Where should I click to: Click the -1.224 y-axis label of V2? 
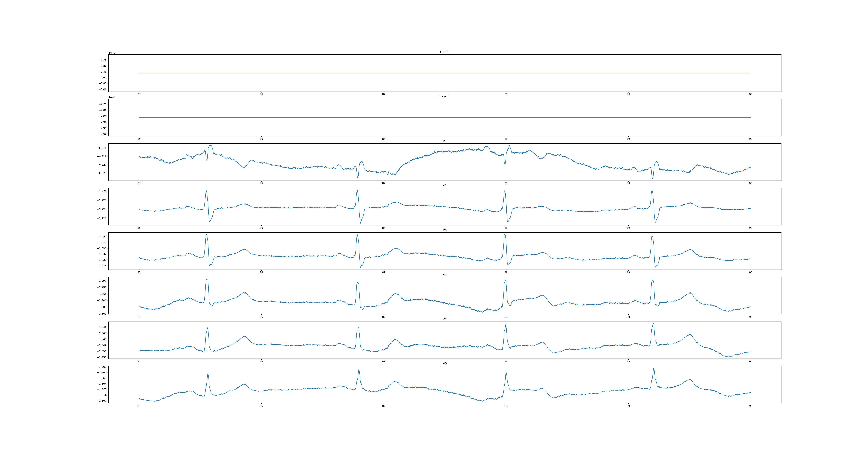click(x=102, y=209)
